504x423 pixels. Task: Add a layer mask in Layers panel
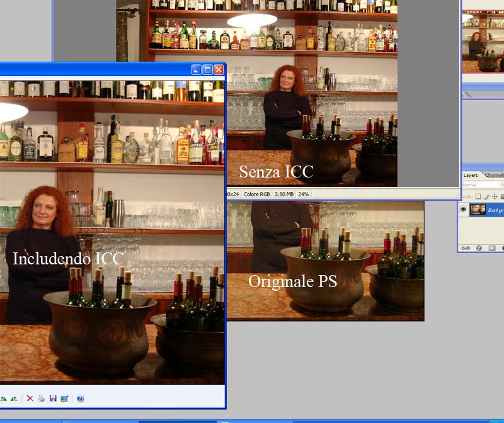492,248
